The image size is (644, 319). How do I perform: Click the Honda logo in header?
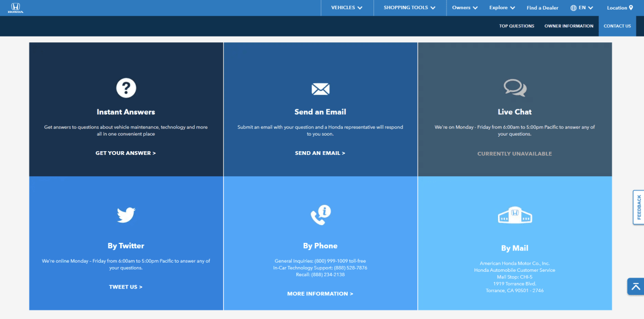point(16,8)
